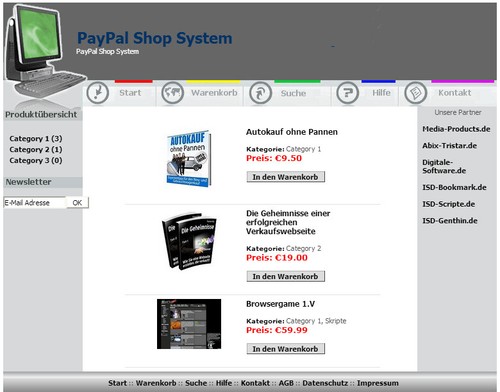Click the newsletter OK button
Screen dimensions: 500x392
pos(77,203)
